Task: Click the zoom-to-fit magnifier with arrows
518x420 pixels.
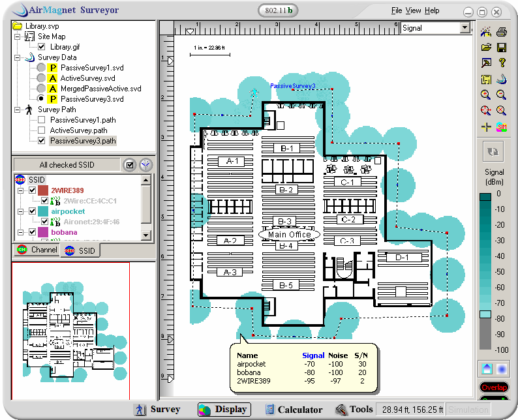Action: tap(485, 111)
